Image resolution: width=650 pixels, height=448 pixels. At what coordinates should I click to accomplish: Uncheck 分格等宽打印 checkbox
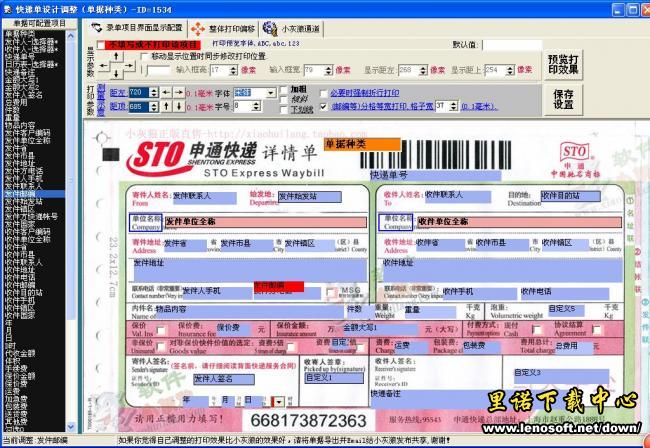pyautogui.click(x=323, y=107)
